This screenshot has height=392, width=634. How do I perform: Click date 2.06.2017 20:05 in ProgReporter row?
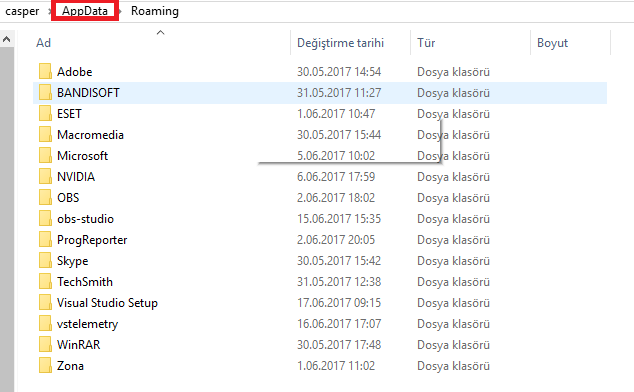tap(336, 240)
